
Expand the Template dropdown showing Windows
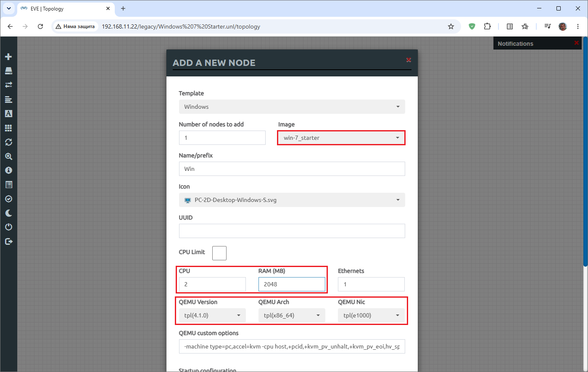click(x=292, y=107)
